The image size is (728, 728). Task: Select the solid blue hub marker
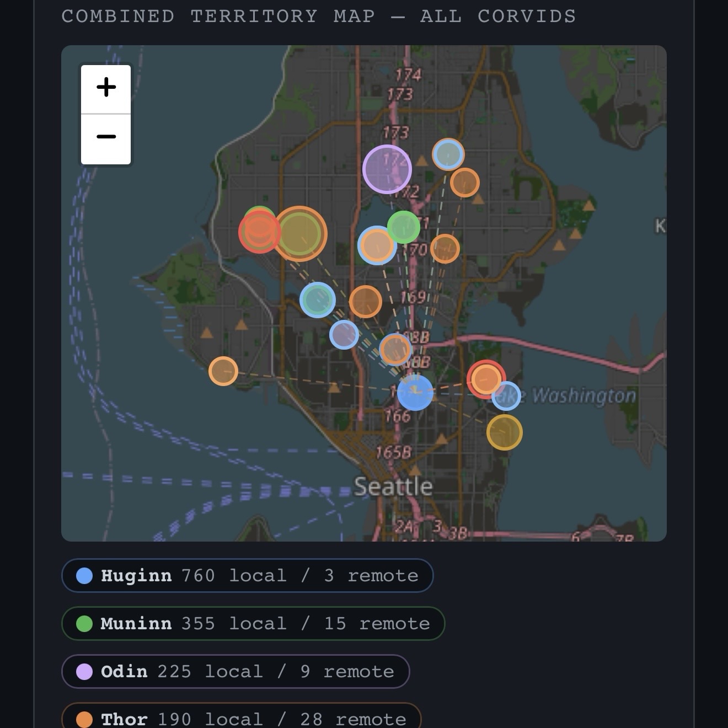(415, 392)
